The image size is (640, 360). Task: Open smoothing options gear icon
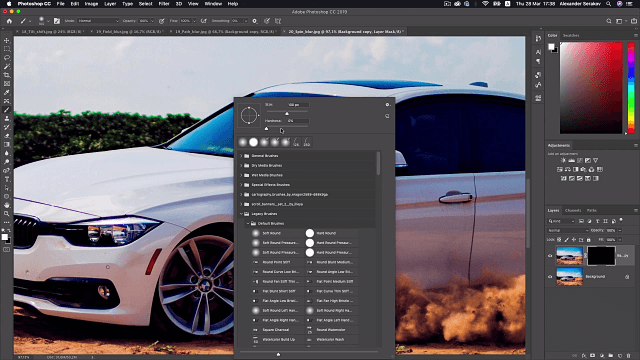pyautogui.click(x=255, y=21)
